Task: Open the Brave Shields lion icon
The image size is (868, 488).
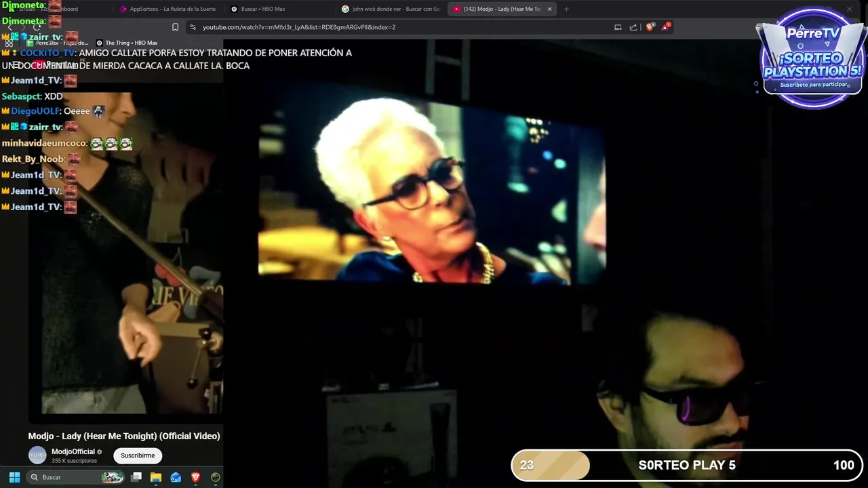Action: pos(650,27)
